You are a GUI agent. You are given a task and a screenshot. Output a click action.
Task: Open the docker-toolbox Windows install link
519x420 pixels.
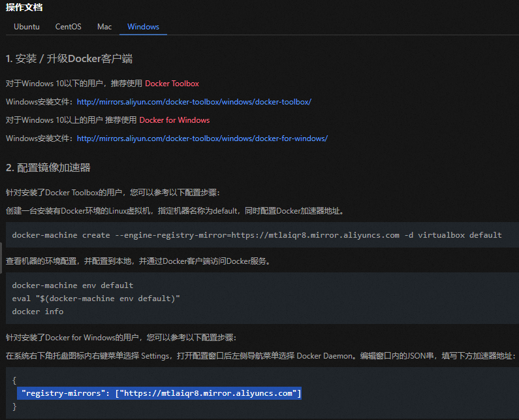tap(194, 102)
